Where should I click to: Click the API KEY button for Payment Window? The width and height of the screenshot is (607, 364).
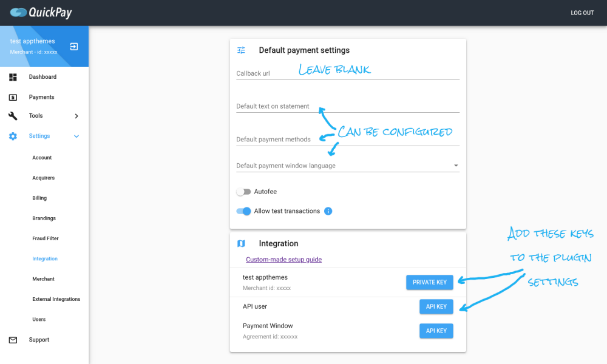(x=436, y=331)
